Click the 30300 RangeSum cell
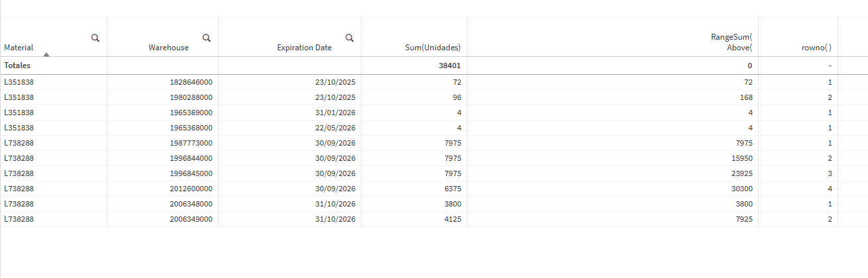Image resolution: width=868 pixels, height=278 pixels. click(x=742, y=189)
